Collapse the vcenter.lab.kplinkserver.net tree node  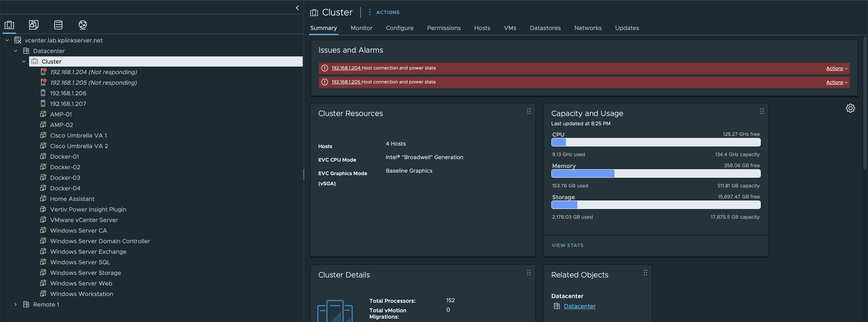[7, 40]
